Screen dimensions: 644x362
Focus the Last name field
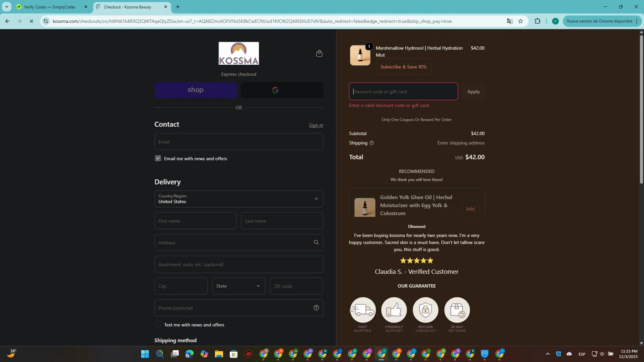click(282, 221)
